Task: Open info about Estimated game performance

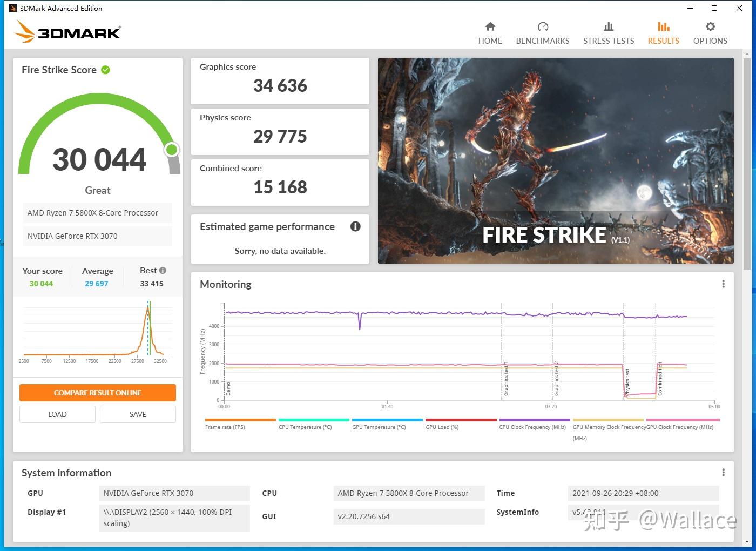Action: (355, 226)
